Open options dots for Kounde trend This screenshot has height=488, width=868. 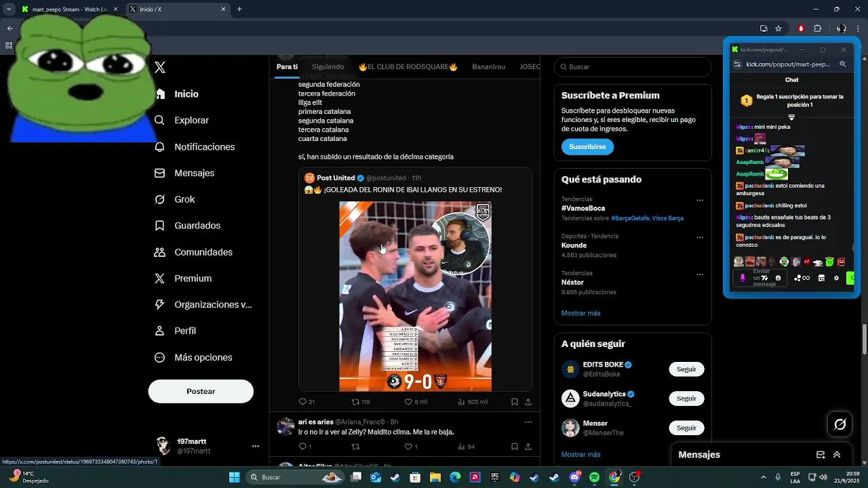(x=700, y=237)
